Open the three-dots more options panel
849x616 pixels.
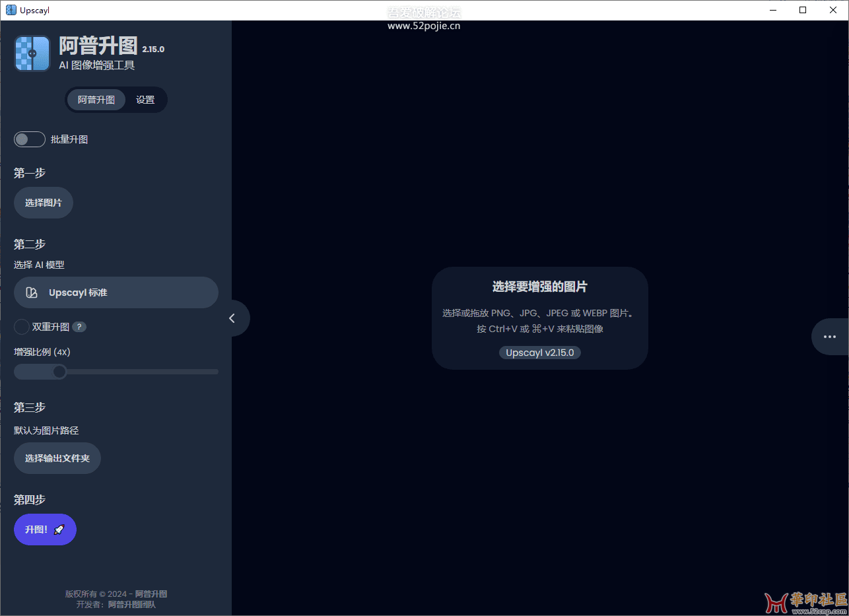830,337
